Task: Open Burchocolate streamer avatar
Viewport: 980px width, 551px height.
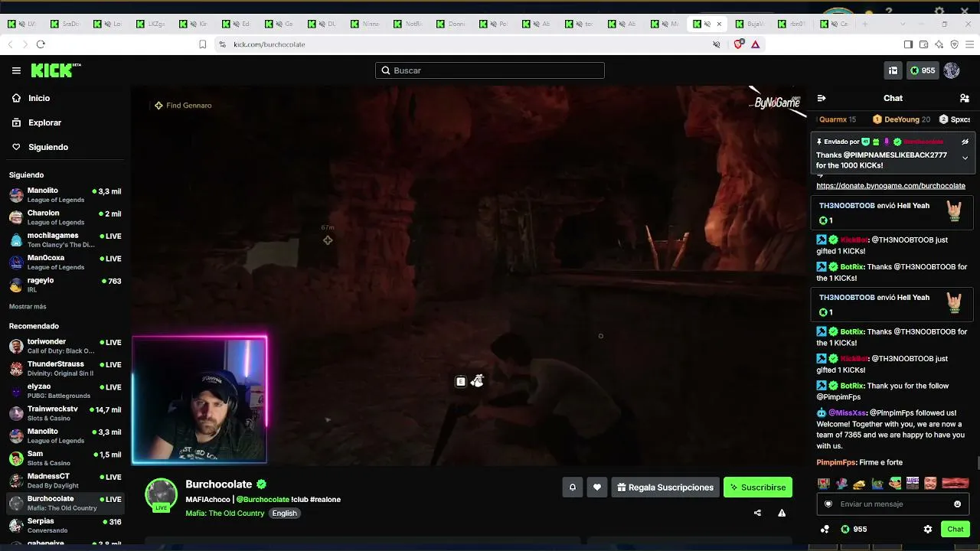Action: (162, 495)
